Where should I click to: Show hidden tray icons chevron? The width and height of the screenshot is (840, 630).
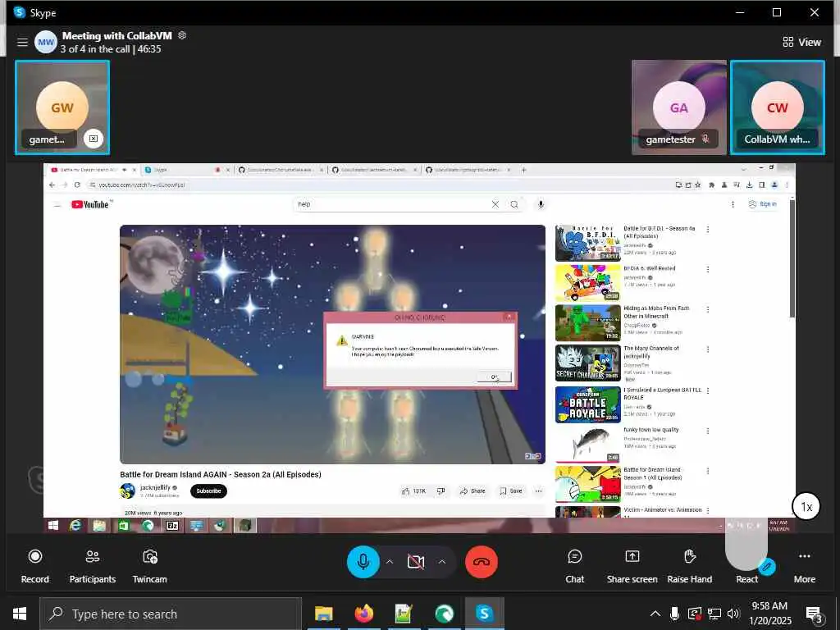655,614
